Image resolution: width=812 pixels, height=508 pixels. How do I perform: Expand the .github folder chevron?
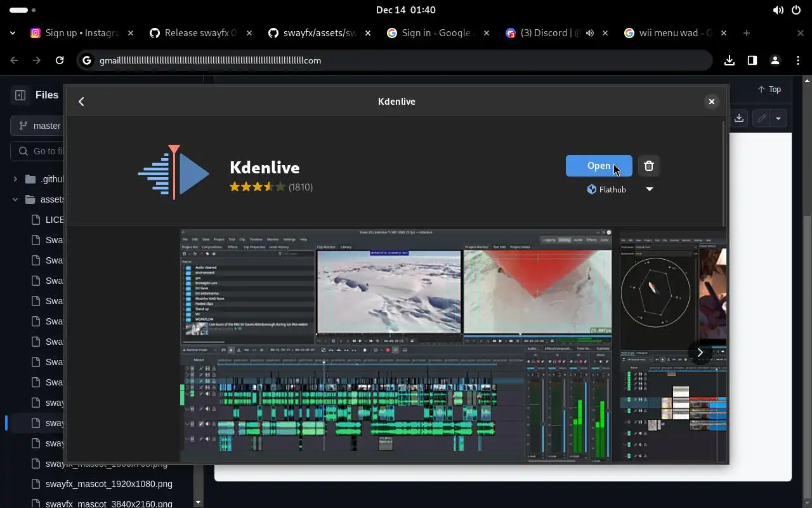pos(15,179)
